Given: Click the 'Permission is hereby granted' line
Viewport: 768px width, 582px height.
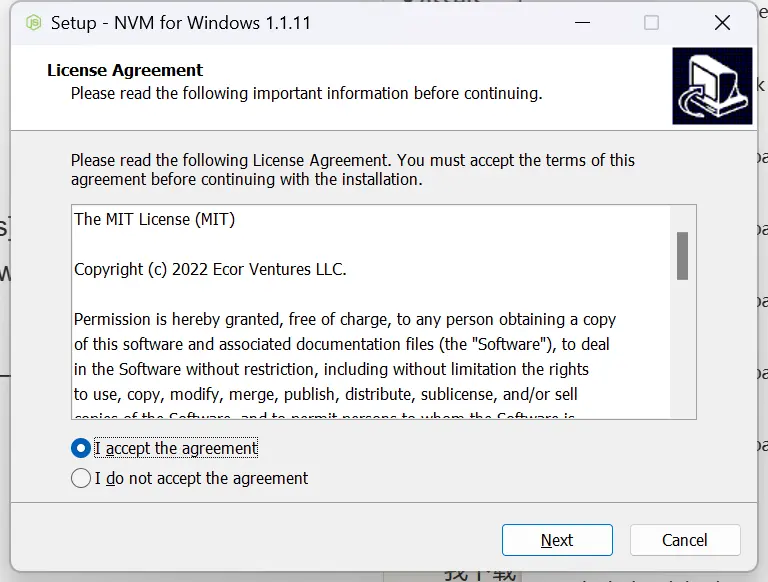Looking at the screenshot, I should pyautogui.click(x=345, y=319).
